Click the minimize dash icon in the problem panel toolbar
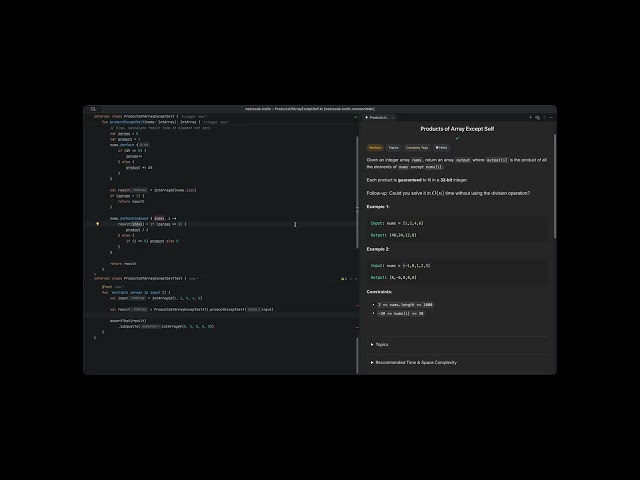 coord(551,118)
